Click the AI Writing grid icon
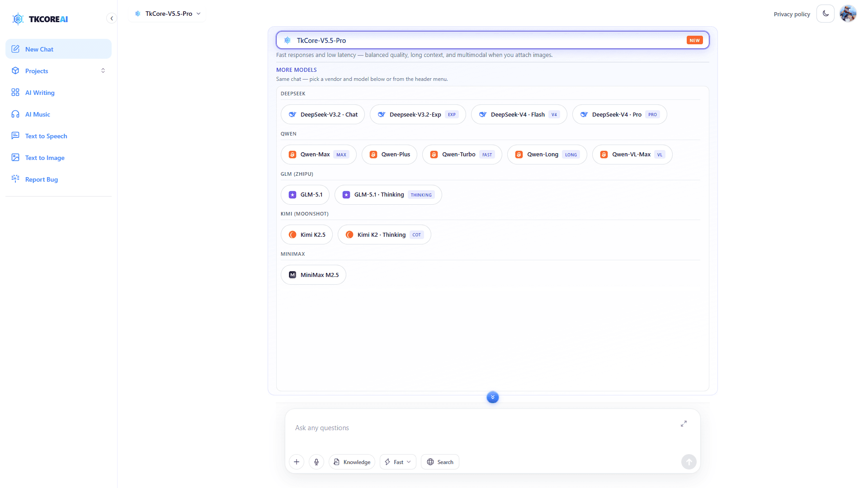This screenshot has height=488, width=868. [x=15, y=93]
